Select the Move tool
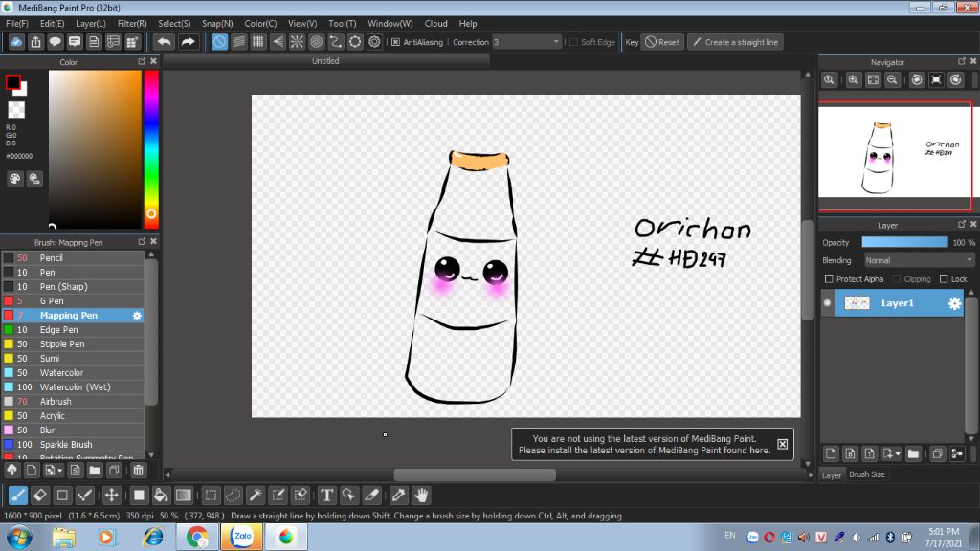Image resolution: width=980 pixels, height=551 pixels. pyautogui.click(x=111, y=496)
